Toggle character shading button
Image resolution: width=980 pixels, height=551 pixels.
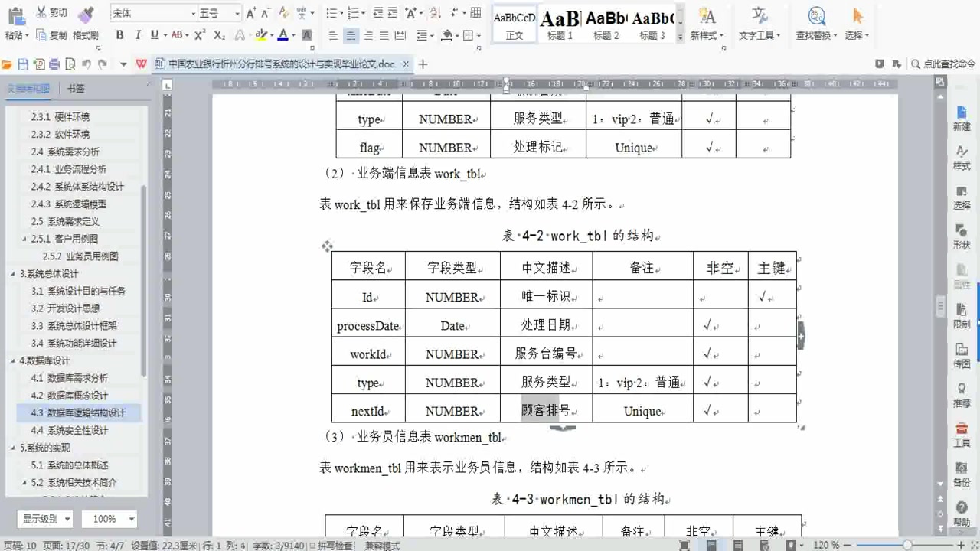coord(307,35)
